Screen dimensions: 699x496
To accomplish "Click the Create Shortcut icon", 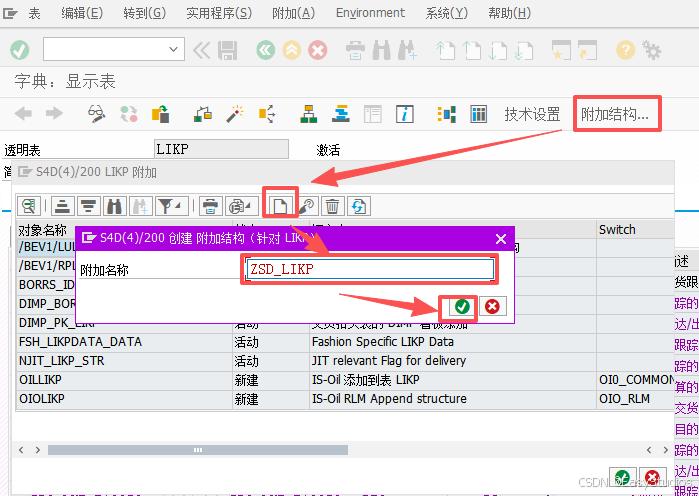I will pos(588,50).
